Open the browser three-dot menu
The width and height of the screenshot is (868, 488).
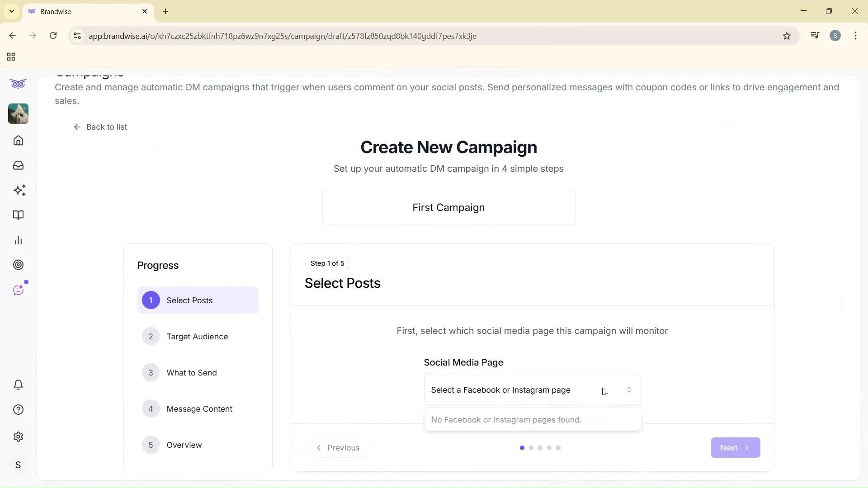point(855,36)
